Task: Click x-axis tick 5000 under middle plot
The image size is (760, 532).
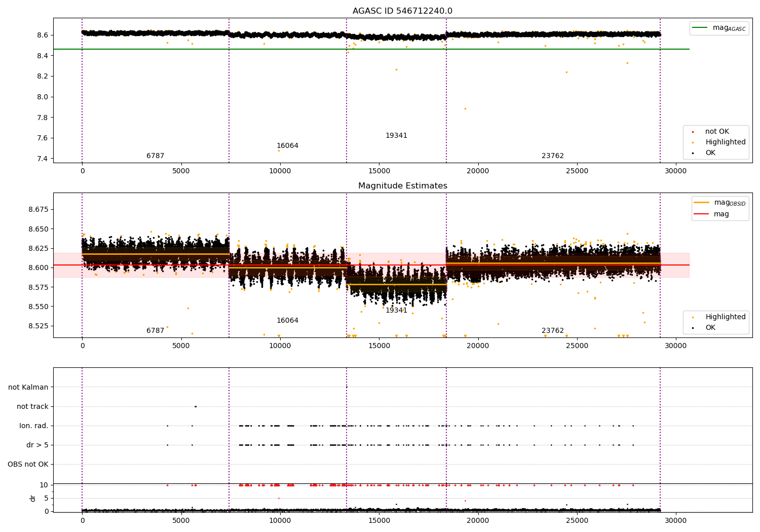Action: point(181,346)
